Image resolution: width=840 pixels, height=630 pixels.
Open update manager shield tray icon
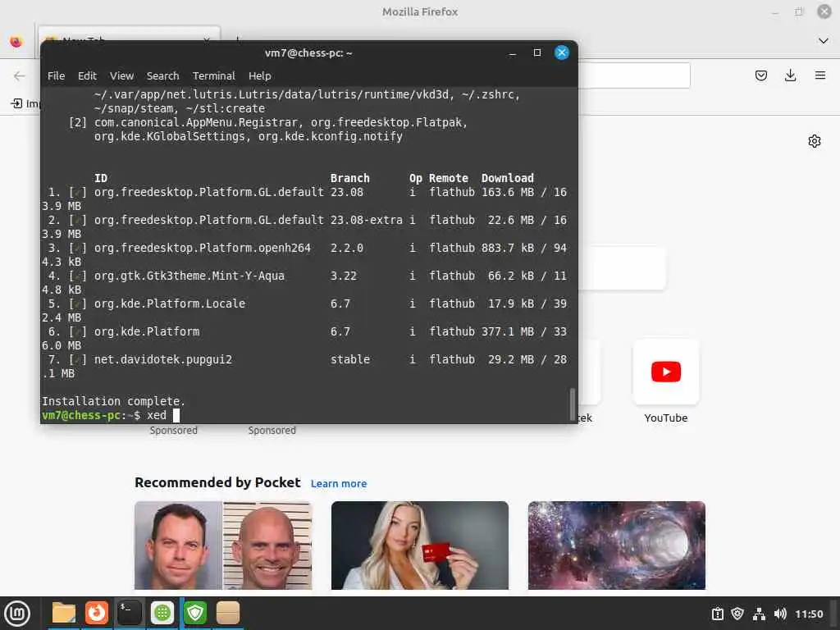pyautogui.click(x=737, y=614)
